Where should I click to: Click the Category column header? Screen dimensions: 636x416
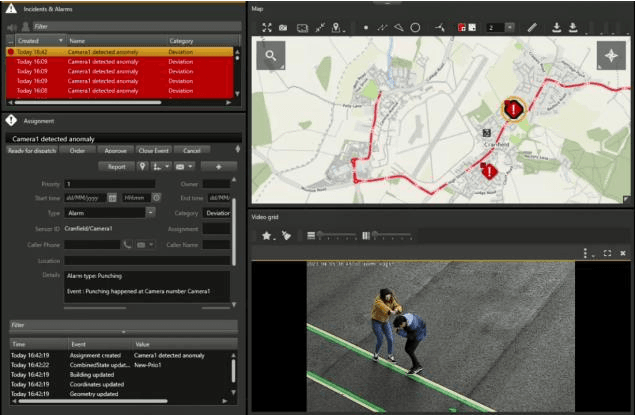coord(182,41)
